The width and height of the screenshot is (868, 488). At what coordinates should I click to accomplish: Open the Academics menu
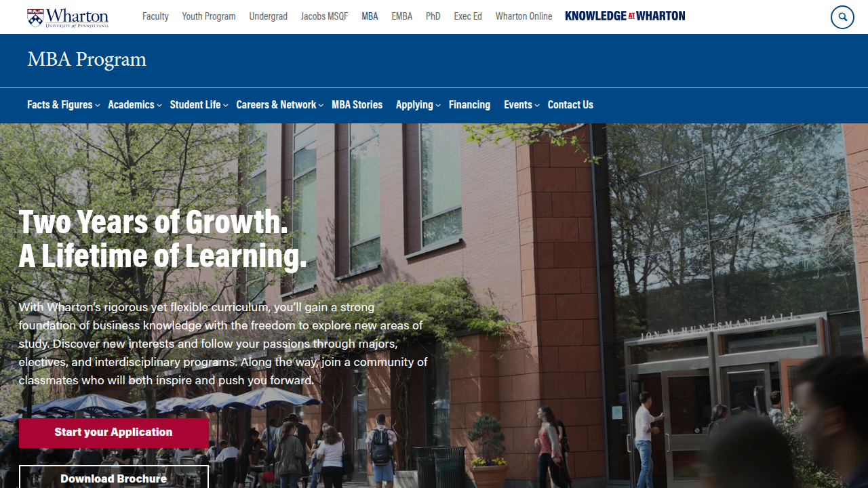coord(131,105)
